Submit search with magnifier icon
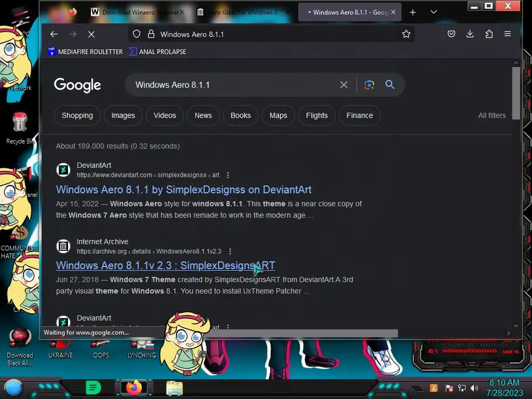 390,85
